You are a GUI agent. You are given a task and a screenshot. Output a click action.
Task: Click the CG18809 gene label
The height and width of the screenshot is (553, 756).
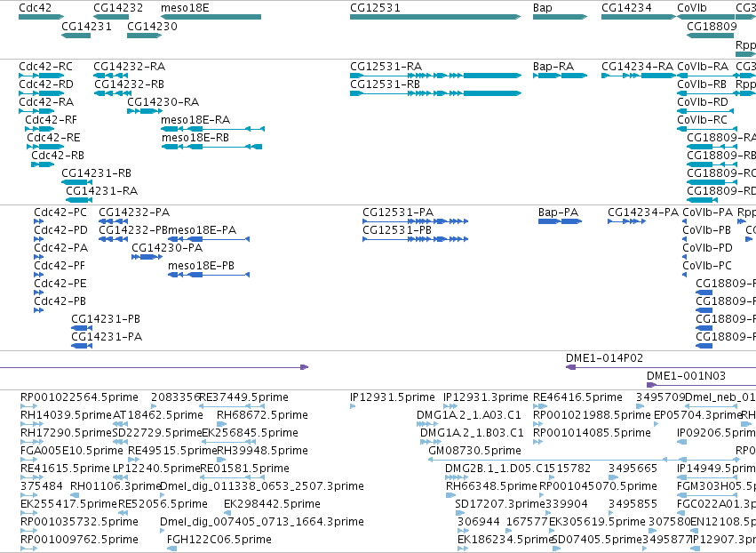pos(712,26)
